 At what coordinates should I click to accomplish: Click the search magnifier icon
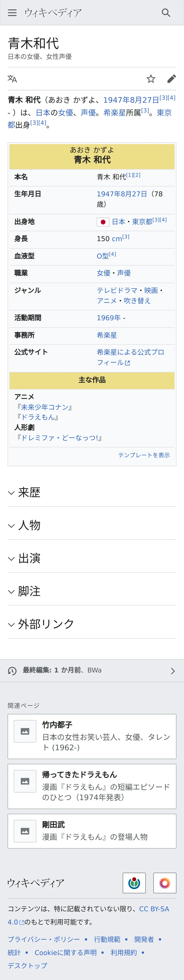pyautogui.click(x=166, y=13)
